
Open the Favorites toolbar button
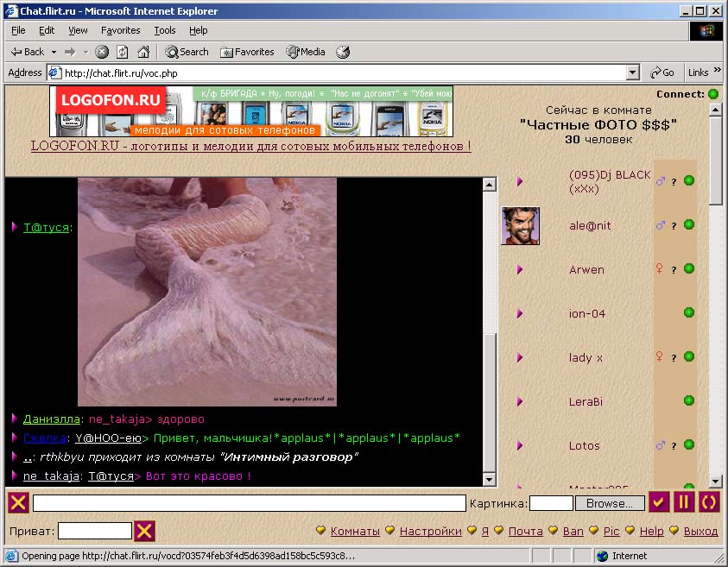(x=247, y=52)
